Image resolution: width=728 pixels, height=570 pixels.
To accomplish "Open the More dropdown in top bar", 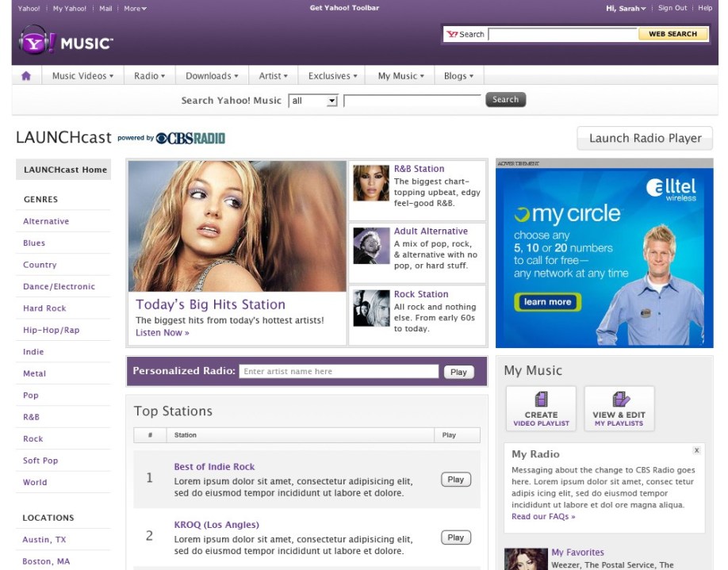I will pyautogui.click(x=135, y=8).
